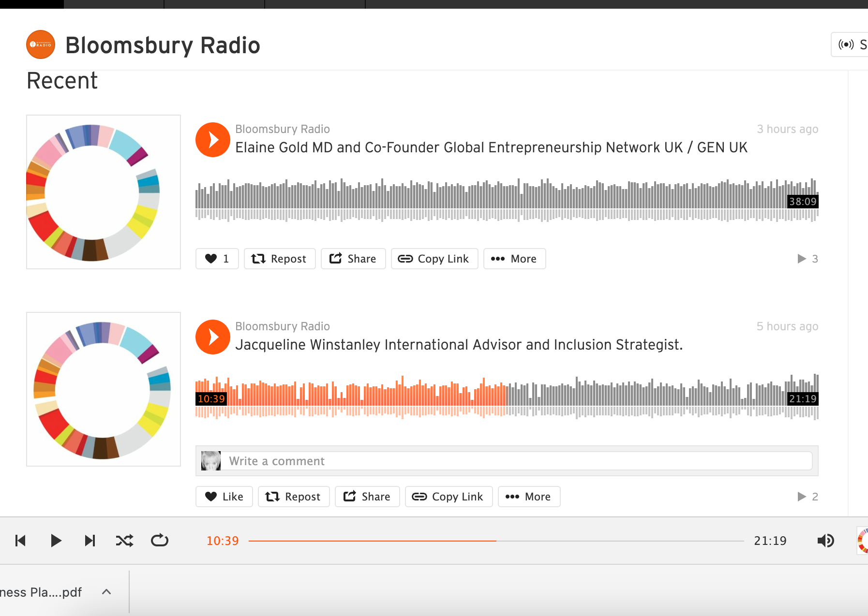Seek within the Elaine Gold waveform
Image resolution: width=868 pixels, height=616 pixels.
point(507,200)
